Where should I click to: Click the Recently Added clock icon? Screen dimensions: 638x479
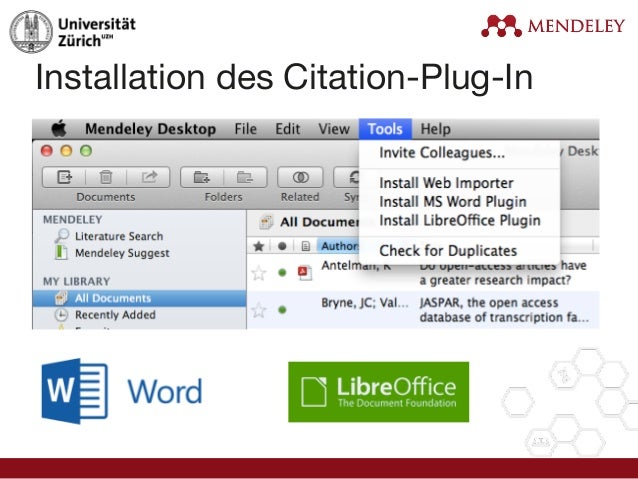coord(61,315)
